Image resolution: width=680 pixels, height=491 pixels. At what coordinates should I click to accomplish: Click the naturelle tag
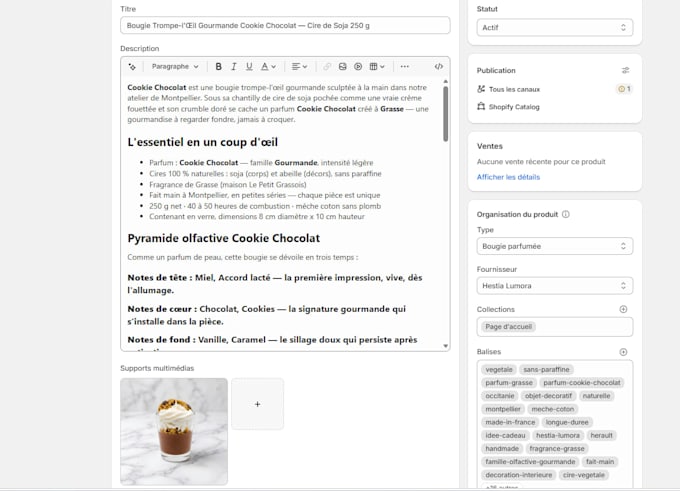(596, 396)
